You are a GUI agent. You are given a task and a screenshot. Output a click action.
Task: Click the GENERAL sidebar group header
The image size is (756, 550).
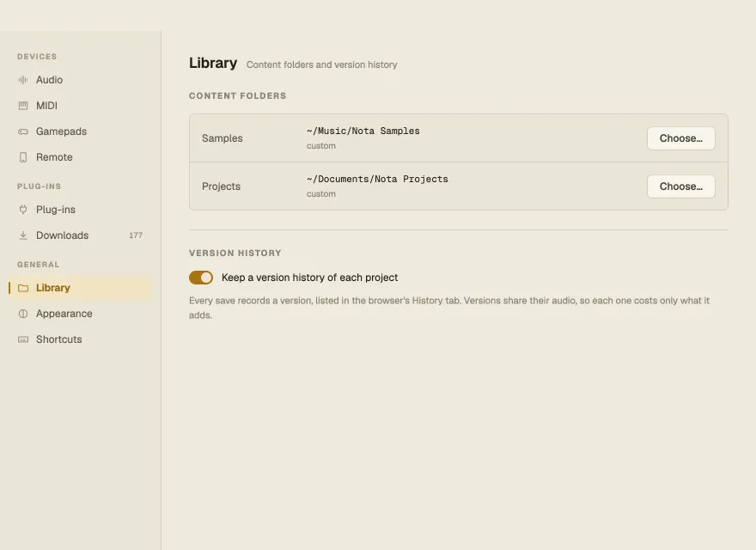coord(38,265)
